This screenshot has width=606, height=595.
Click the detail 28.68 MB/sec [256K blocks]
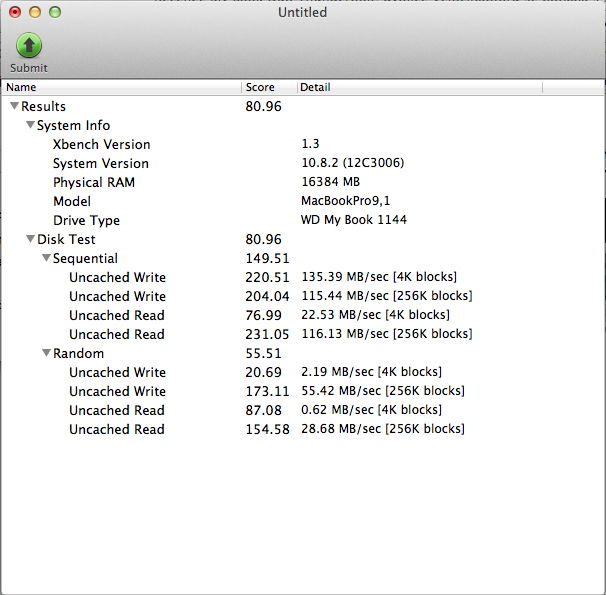[x=383, y=428]
